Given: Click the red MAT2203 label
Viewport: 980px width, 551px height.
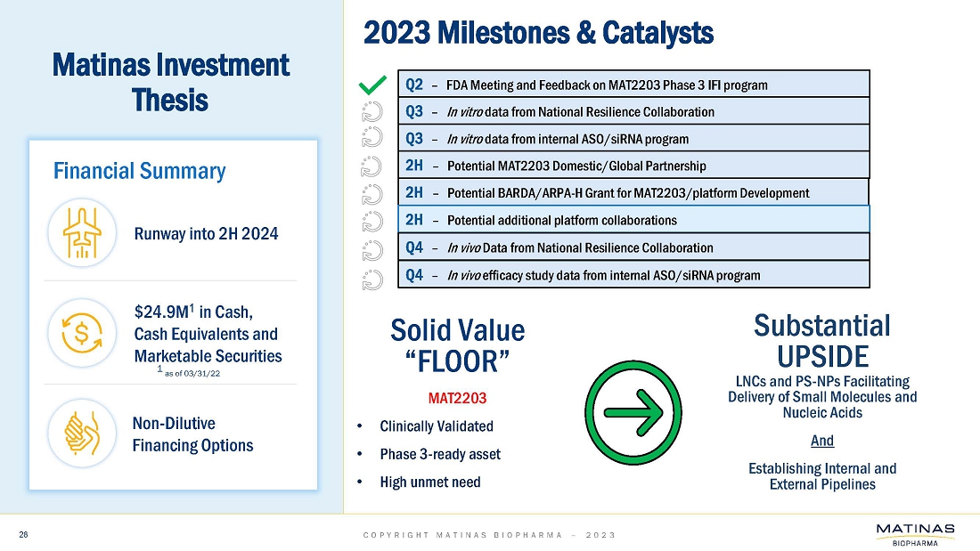Looking at the screenshot, I should [x=458, y=396].
